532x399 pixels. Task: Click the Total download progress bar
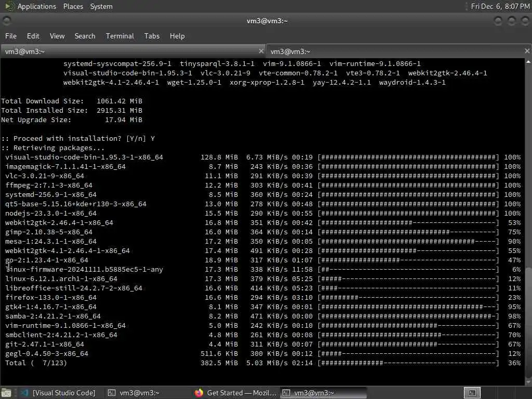coord(408,363)
